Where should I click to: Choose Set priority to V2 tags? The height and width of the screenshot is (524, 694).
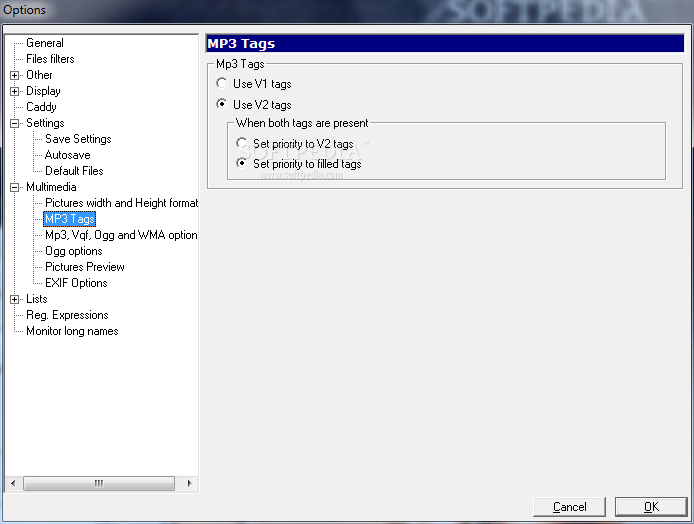(242, 143)
